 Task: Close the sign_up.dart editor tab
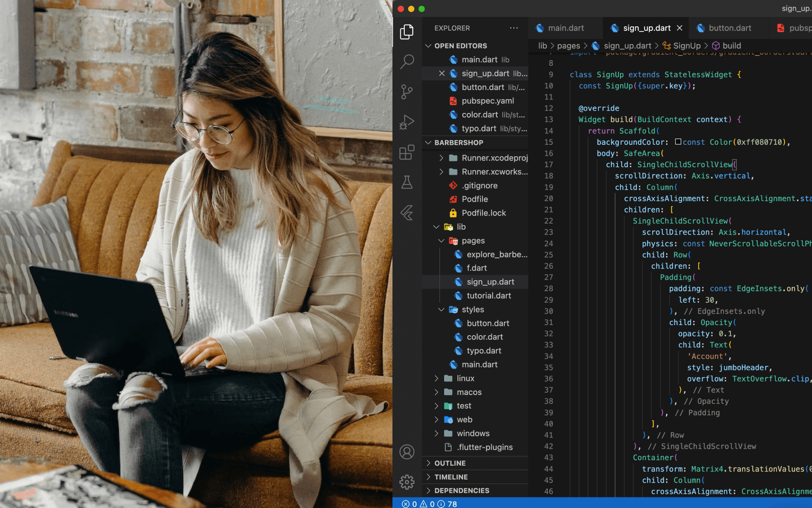(680, 28)
